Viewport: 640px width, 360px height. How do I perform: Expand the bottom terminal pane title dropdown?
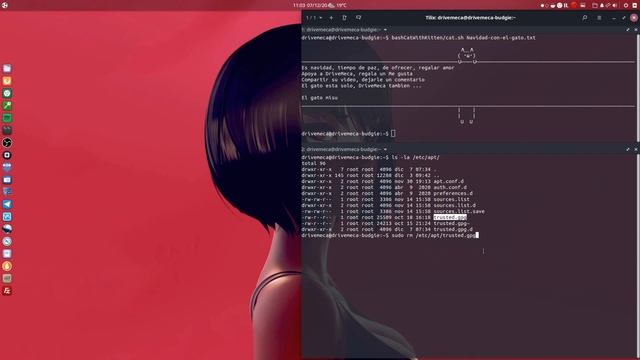pos(385,149)
